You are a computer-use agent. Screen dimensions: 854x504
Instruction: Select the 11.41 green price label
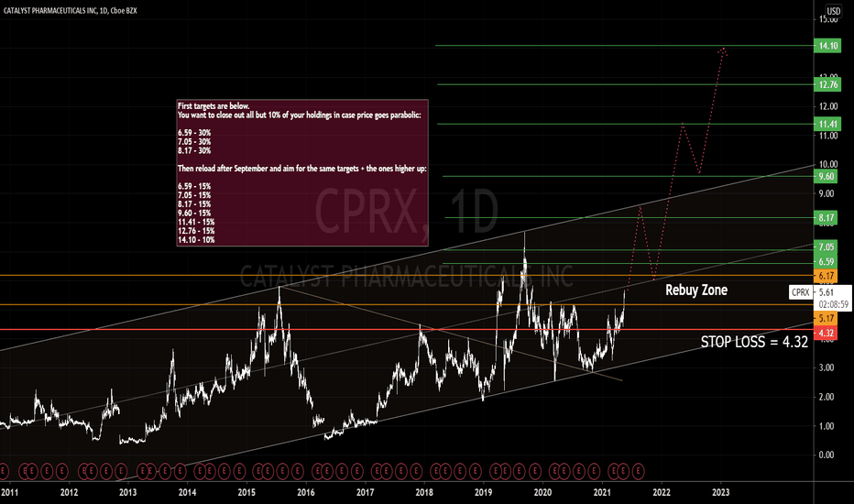827,125
